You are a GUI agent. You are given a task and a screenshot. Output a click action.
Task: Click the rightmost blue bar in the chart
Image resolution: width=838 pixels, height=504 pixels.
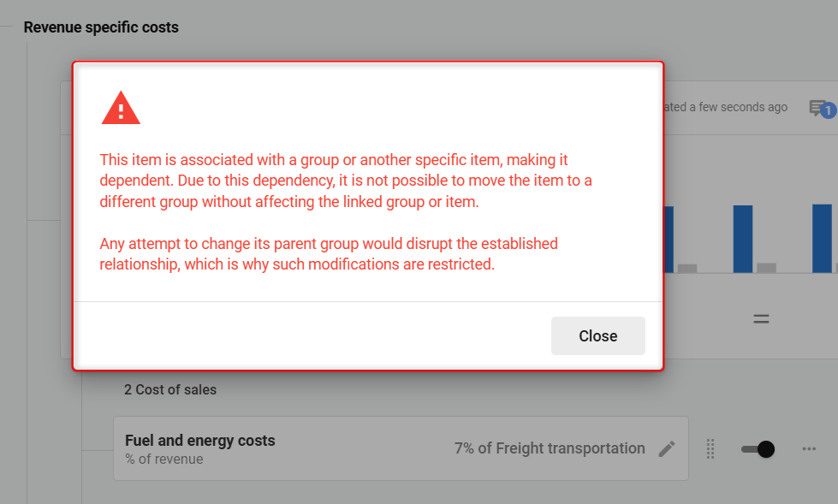(822, 238)
